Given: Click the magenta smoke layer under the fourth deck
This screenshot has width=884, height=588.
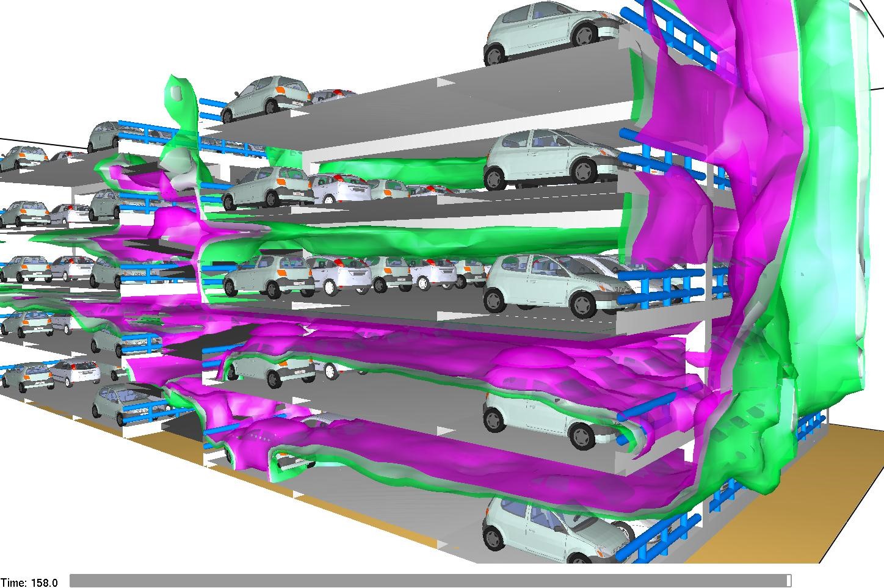Looking at the screenshot, I should click(427, 354).
